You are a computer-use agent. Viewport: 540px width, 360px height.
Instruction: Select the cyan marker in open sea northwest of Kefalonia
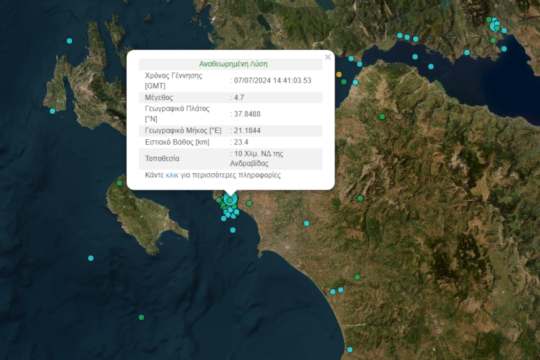[x=69, y=41]
